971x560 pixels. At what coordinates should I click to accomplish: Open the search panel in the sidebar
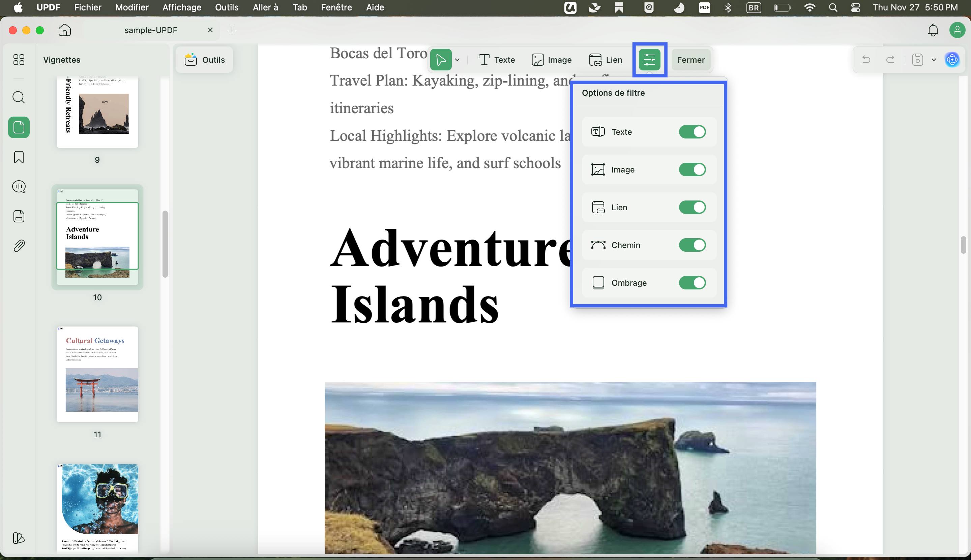tap(19, 97)
